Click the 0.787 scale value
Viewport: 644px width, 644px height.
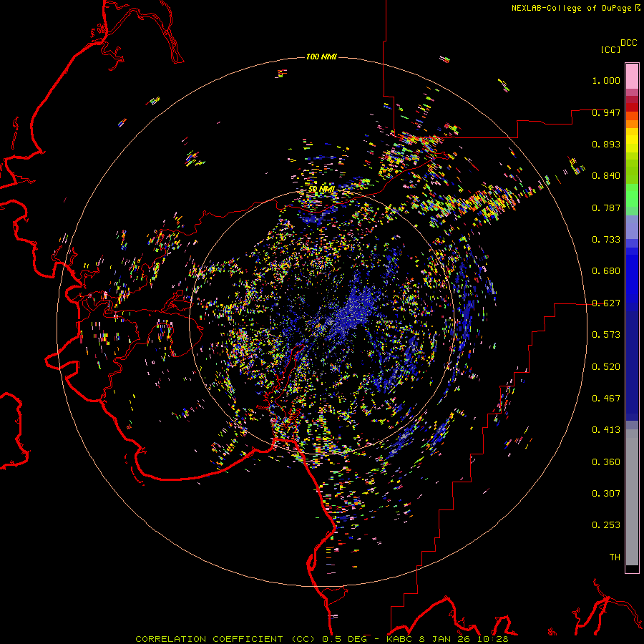point(606,208)
